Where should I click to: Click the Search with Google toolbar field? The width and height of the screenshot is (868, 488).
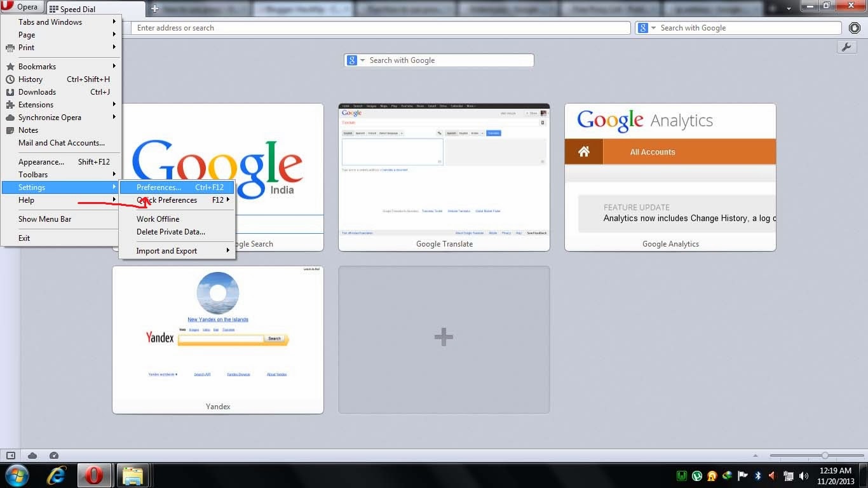pyautogui.click(x=738, y=28)
